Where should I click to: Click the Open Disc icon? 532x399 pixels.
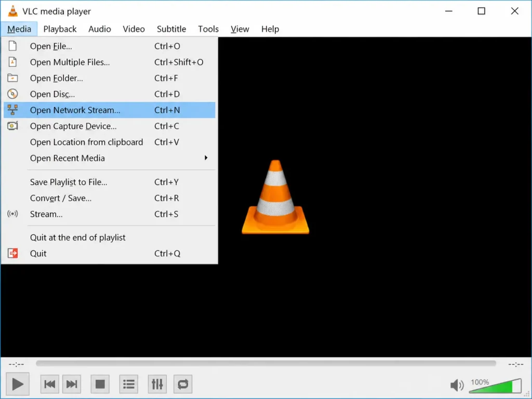[x=12, y=94]
